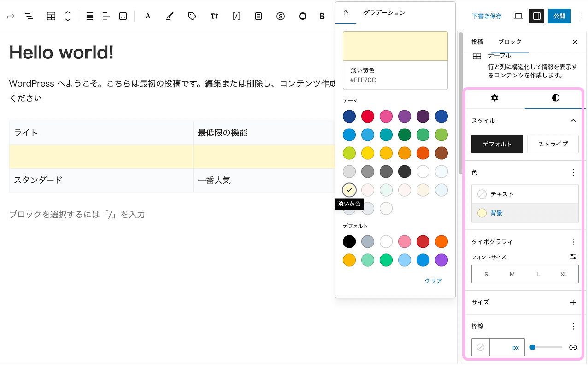Open the テキスト color setting

click(525, 194)
